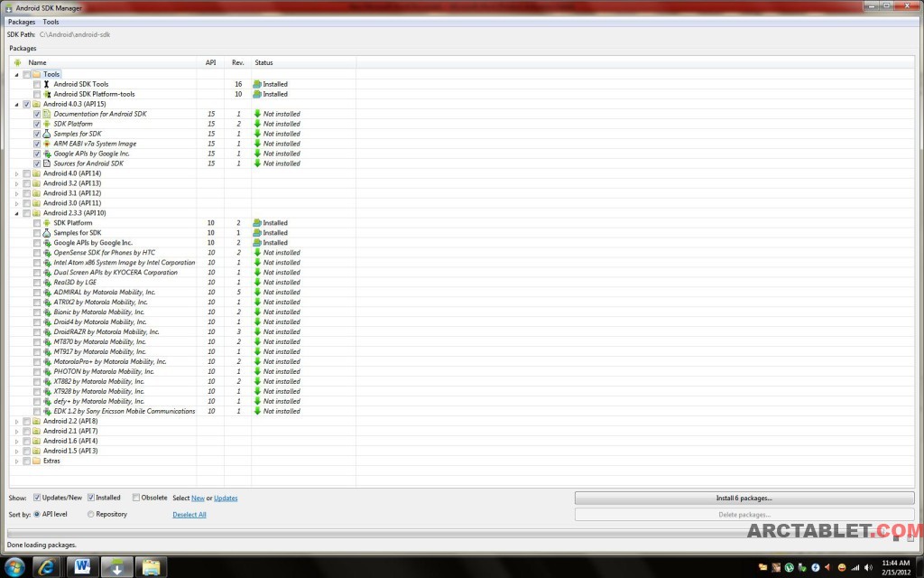This screenshot has width=924, height=578.
Task: Click the ARM EABI v7a System Image icon
Action: click(47, 144)
